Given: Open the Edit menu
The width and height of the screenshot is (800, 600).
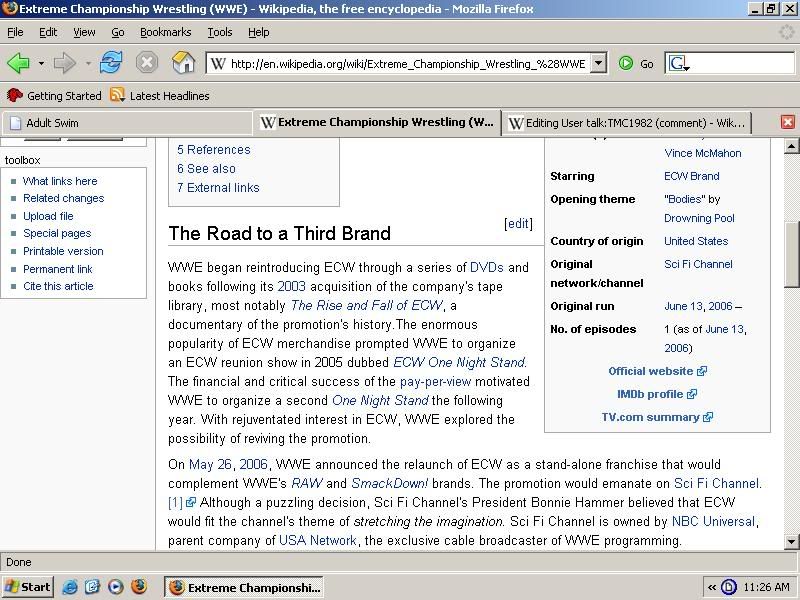Looking at the screenshot, I should (x=48, y=32).
